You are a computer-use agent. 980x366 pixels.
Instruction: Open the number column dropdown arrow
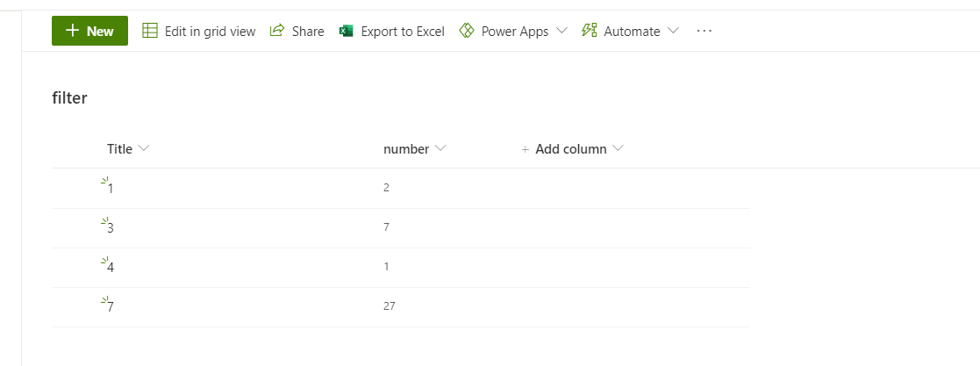pos(440,148)
